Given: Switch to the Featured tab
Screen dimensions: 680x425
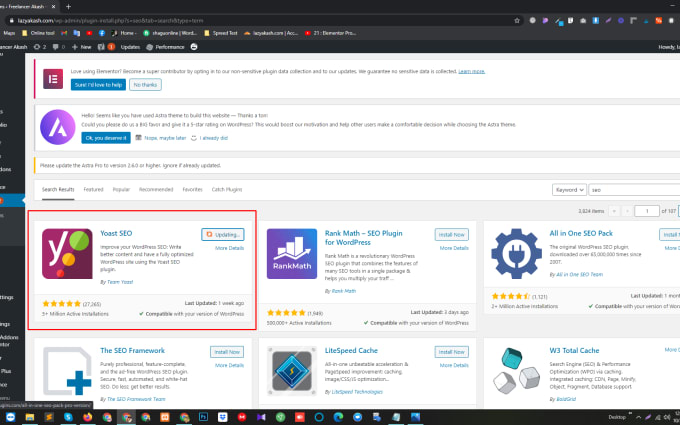Looking at the screenshot, I should click(93, 190).
